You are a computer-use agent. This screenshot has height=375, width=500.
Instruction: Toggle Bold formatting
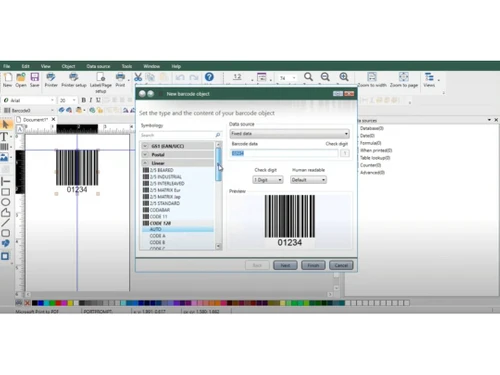84,100
